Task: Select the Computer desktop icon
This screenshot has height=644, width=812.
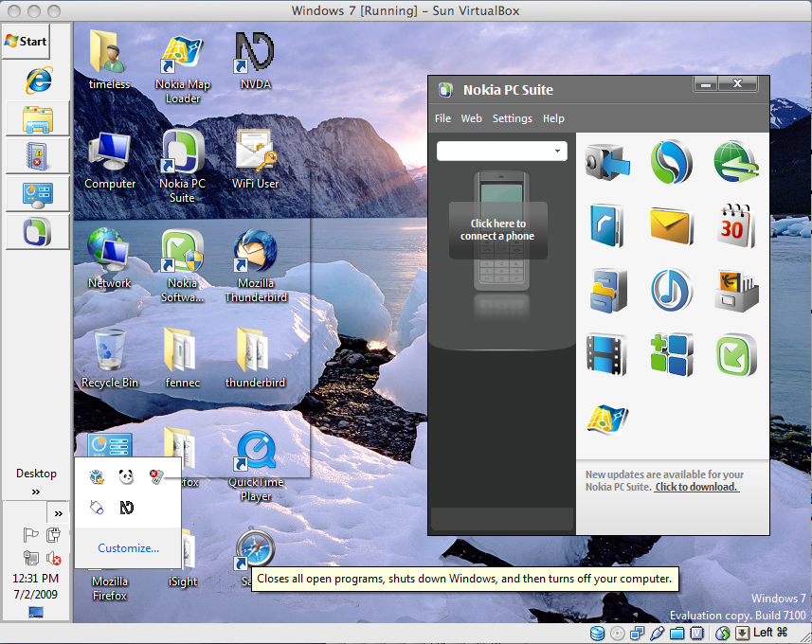Action: point(109,160)
